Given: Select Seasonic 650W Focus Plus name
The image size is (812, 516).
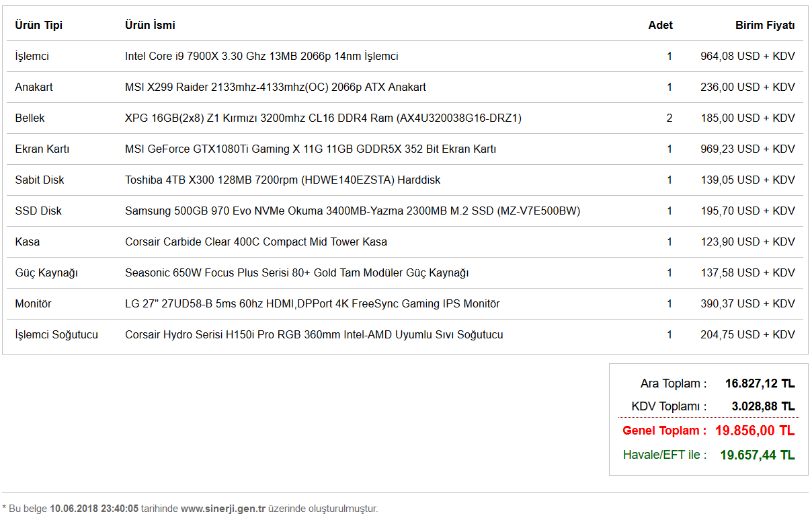Looking at the screenshot, I should (x=297, y=272).
